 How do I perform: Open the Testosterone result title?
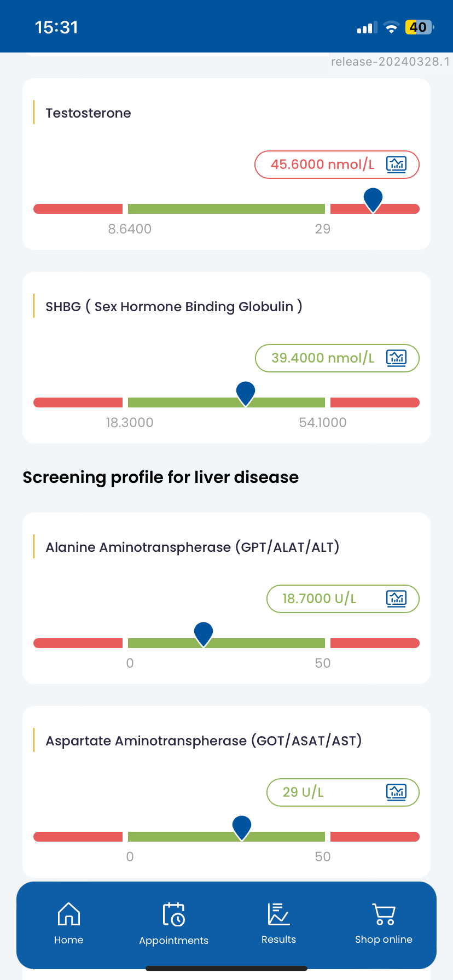[x=88, y=113]
